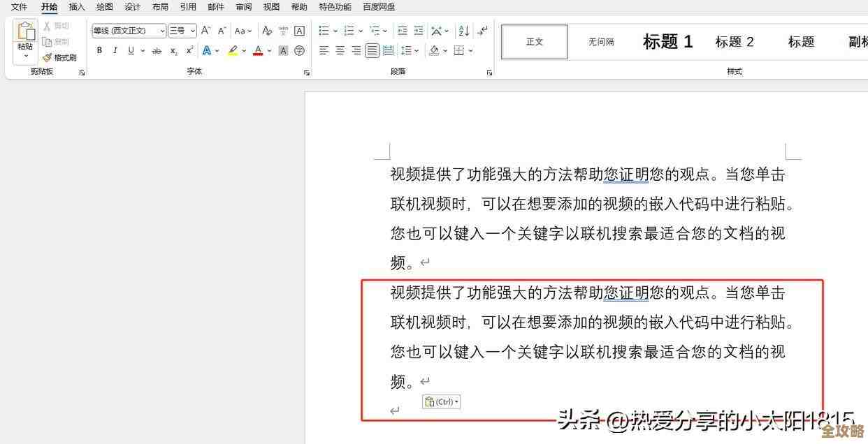Apply italic formatting
Viewport: 868px width, 444px height.
[115, 50]
